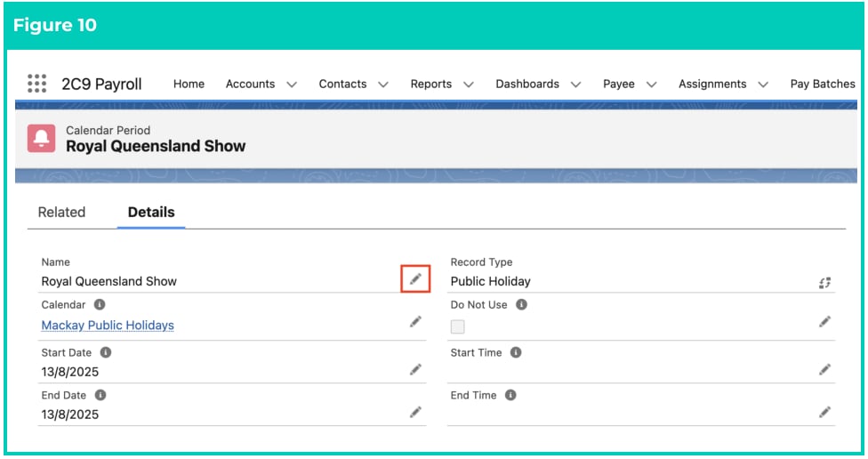
Task: Open the Dashboards nav item
Action: (527, 84)
